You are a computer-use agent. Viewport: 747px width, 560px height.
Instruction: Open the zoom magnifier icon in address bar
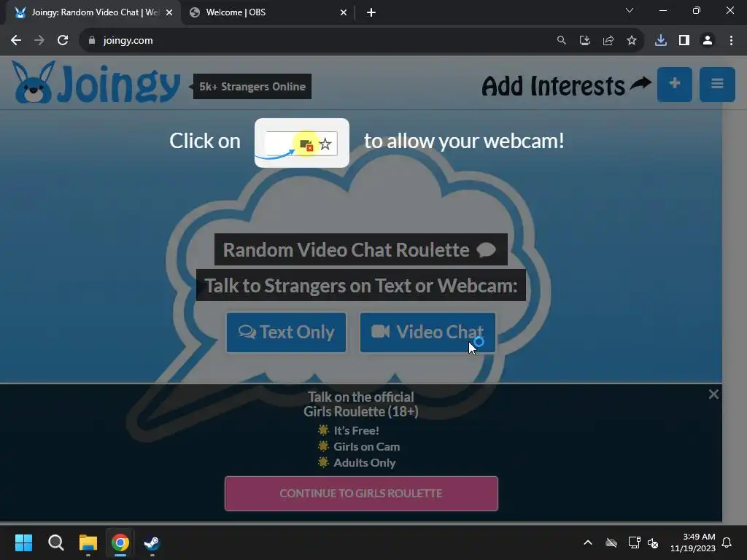click(x=561, y=41)
